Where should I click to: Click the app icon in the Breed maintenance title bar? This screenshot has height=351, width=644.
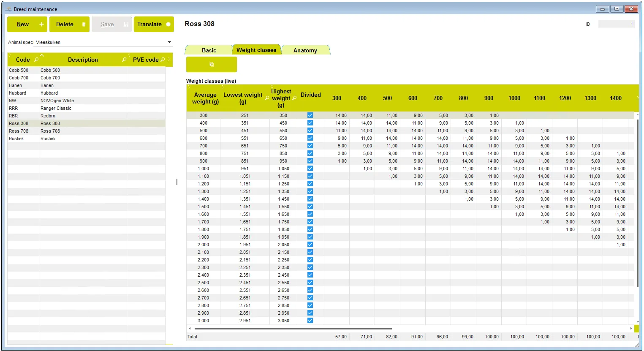8,9
